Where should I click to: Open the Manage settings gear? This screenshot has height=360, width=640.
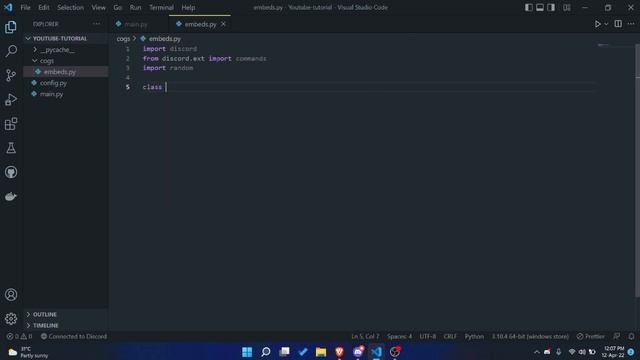click(x=11, y=319)
